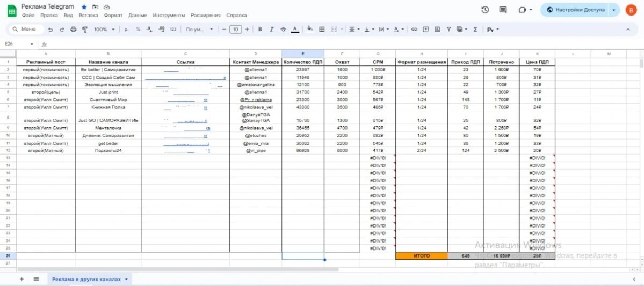Viewport: 644px width, 286px height.
Task: Open the Расширения menu
Action: point(205,15)
